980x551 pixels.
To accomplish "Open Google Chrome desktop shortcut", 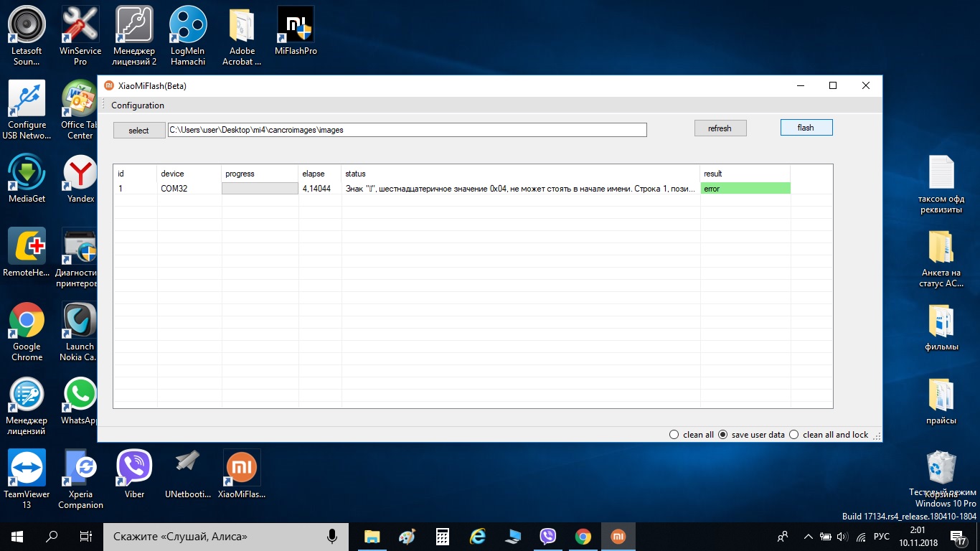I will click(x=27, y=321).
